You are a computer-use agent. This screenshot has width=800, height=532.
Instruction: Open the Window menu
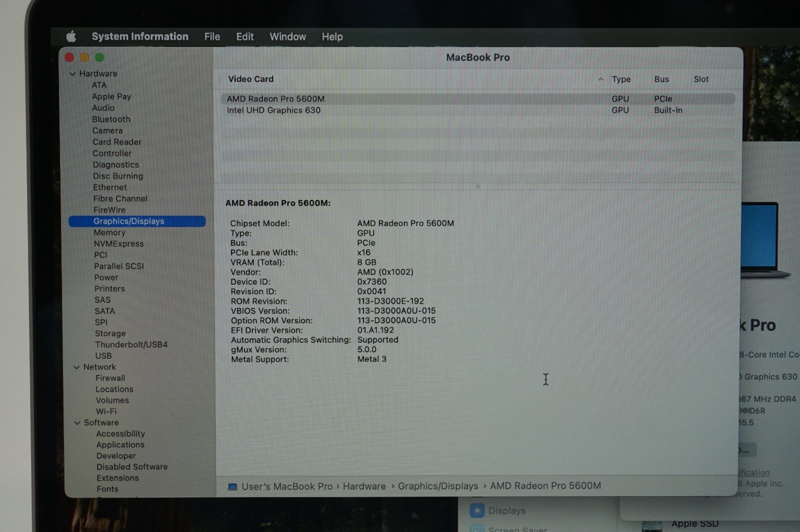287,36
